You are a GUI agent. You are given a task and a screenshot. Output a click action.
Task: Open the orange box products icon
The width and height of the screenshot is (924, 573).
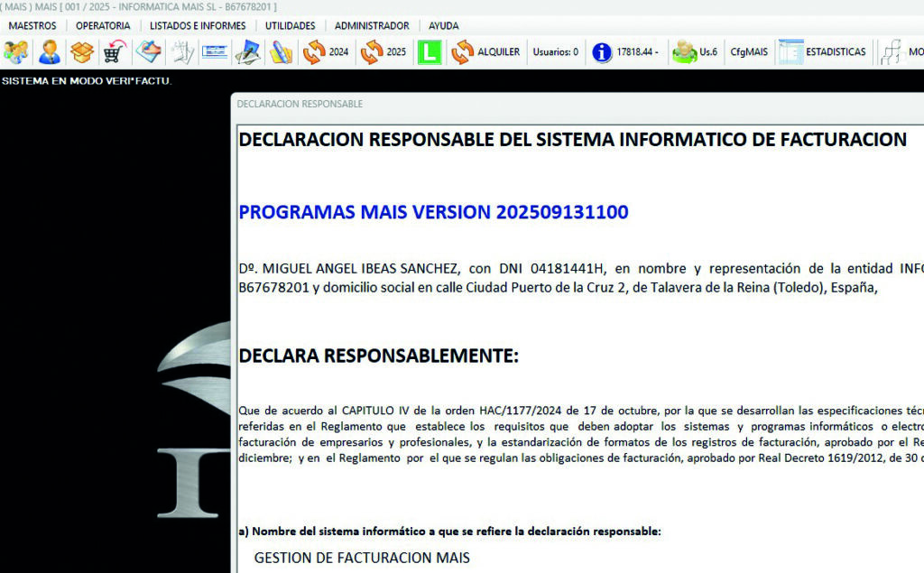82,52
